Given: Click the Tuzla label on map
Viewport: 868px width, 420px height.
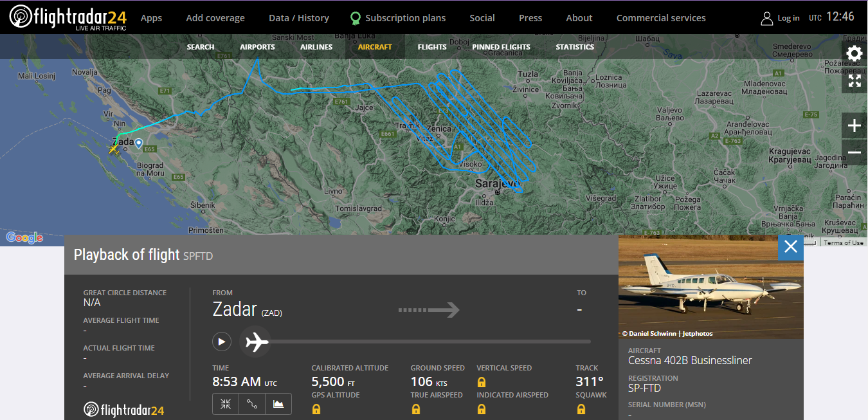Looking at the screenshot, I should (528, 75).
